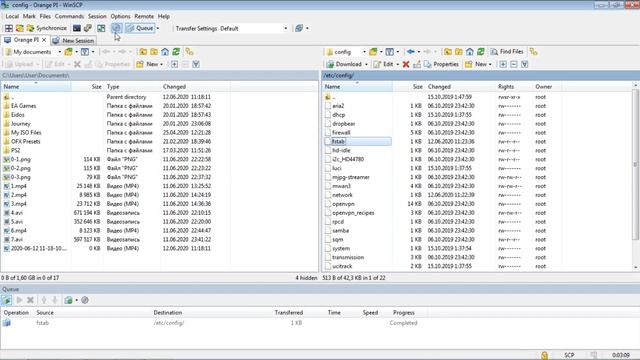Open the Session menu

[97, 16]
